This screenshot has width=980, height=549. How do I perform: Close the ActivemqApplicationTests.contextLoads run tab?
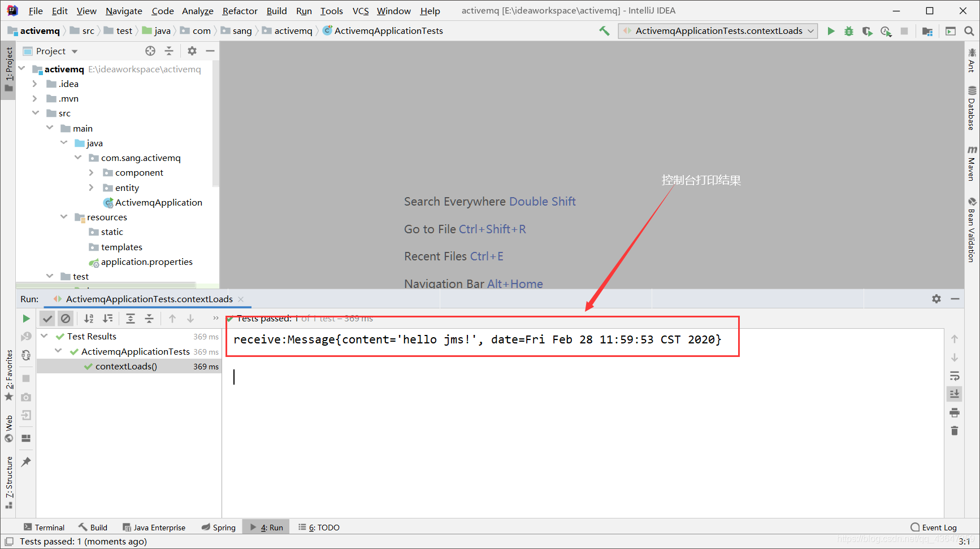(x=241, y=299)
